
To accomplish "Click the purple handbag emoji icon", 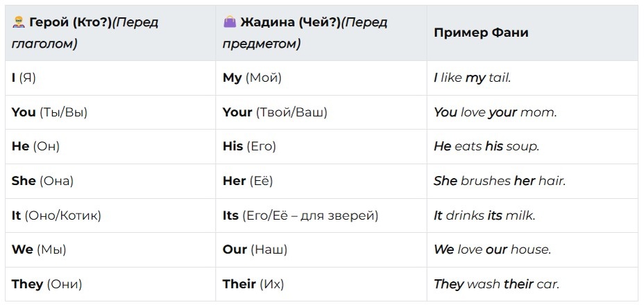I will (x=230, y=22).
